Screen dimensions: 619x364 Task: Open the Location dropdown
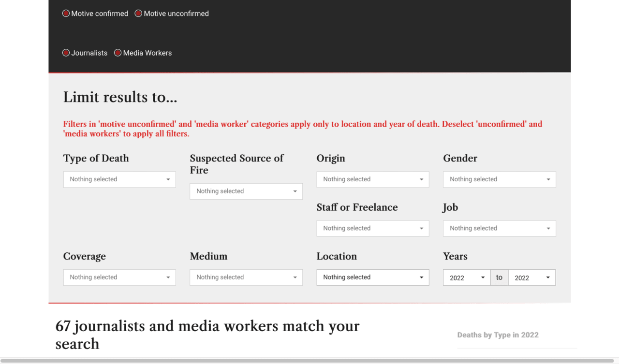(x=373, y=277)
